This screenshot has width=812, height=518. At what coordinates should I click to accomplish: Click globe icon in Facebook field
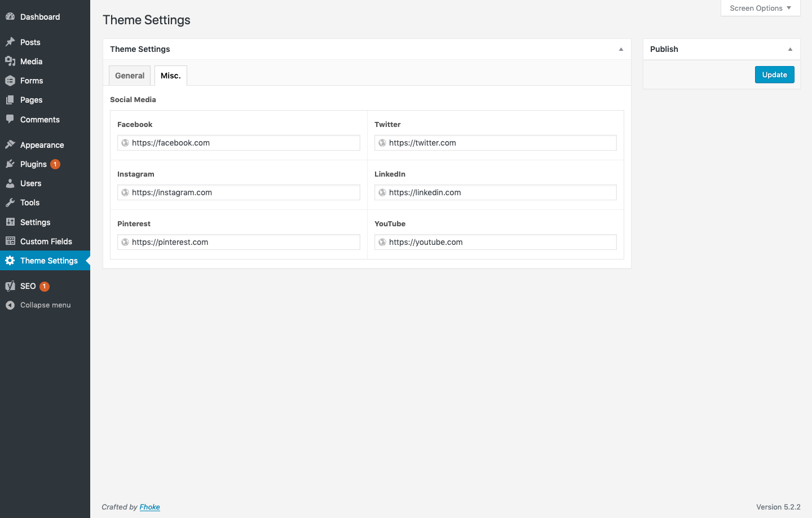[125, 143]
